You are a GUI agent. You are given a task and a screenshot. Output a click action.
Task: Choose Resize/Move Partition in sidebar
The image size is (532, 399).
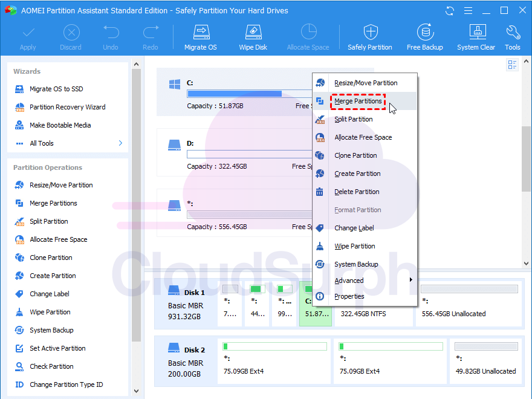pos(54,185)
